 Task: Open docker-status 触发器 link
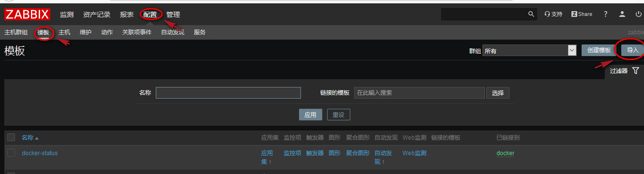point(315,153)
